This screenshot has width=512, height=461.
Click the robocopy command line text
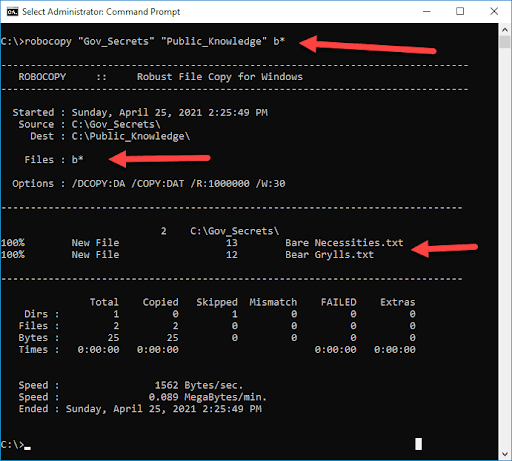coord(143,41)
